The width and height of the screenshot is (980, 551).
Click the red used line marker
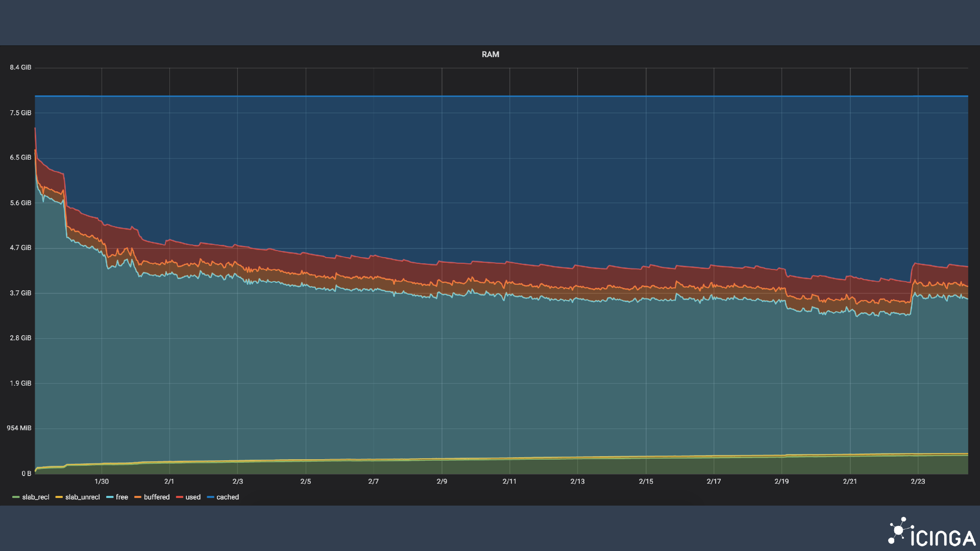click(179, 497)
